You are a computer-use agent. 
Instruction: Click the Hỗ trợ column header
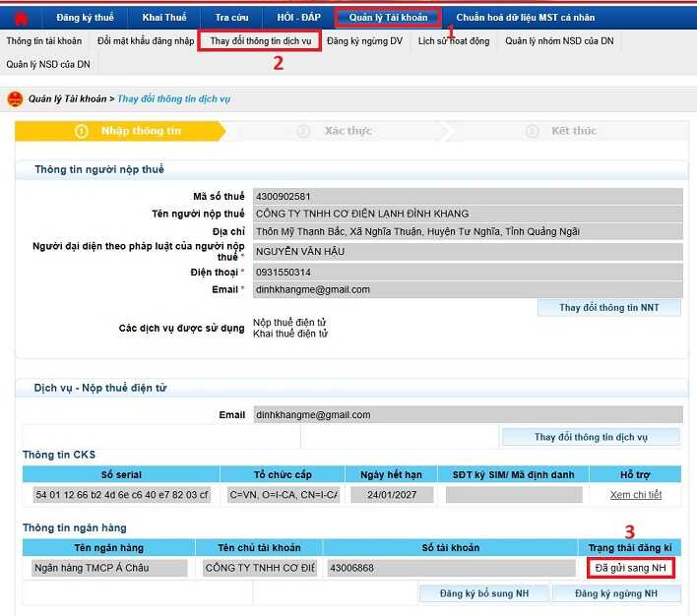pyautogui.click(x=635, y=474)
